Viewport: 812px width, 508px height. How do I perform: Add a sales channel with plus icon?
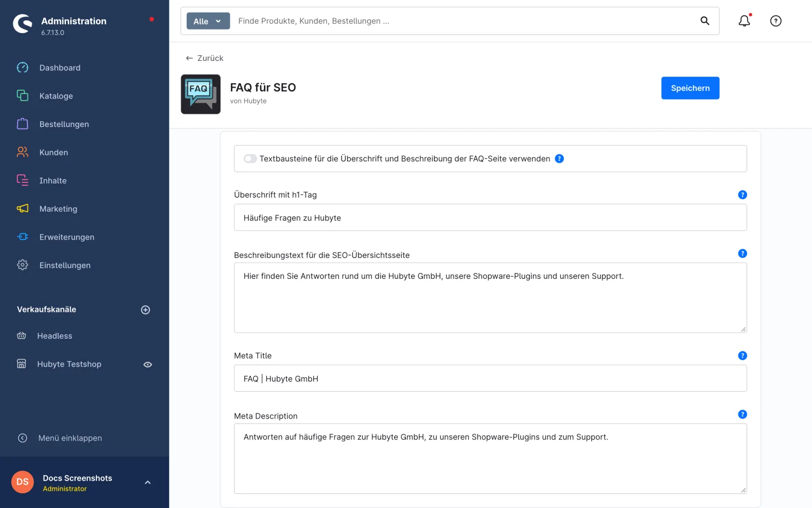[x=146, y=310]
